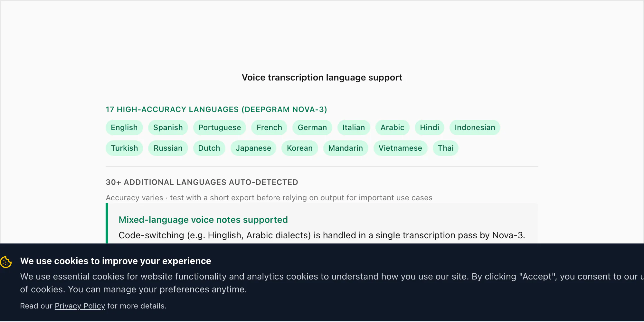Select the Arabic language chip
Screen dimensions: 644x322
pos(392,128)
